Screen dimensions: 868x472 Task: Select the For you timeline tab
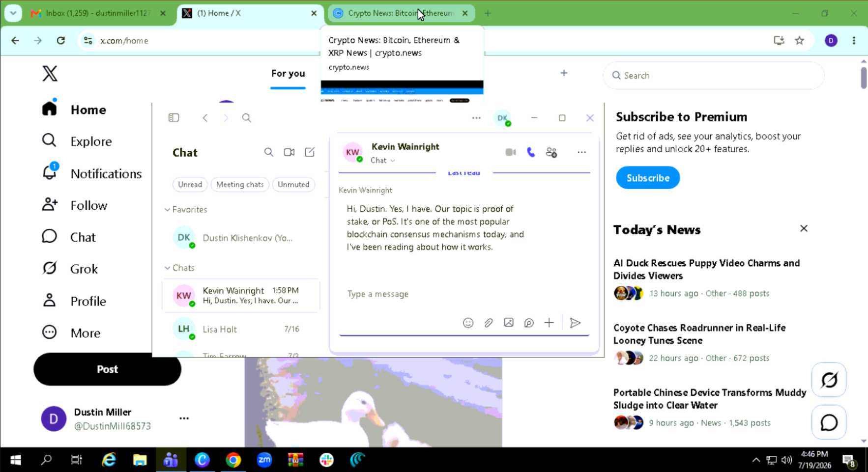288,74
